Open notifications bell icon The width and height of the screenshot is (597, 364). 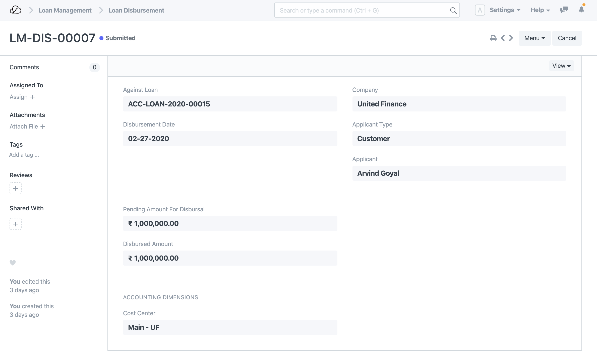pos(581,10)
